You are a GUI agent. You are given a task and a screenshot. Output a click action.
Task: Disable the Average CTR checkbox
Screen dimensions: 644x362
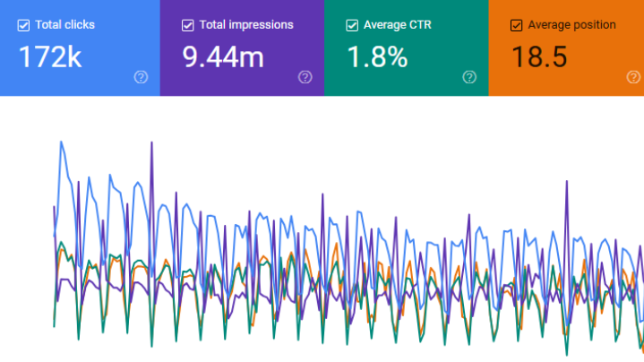[352, 25]
